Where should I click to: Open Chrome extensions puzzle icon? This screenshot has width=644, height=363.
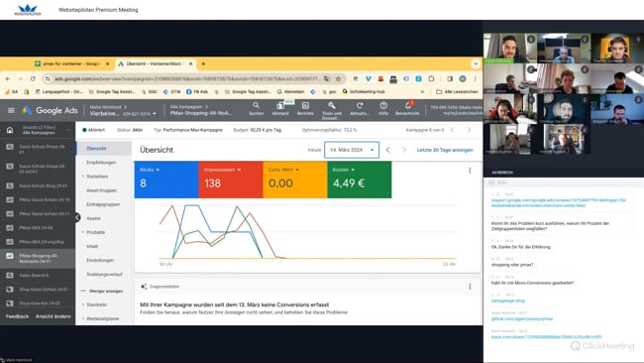[431, 78]
